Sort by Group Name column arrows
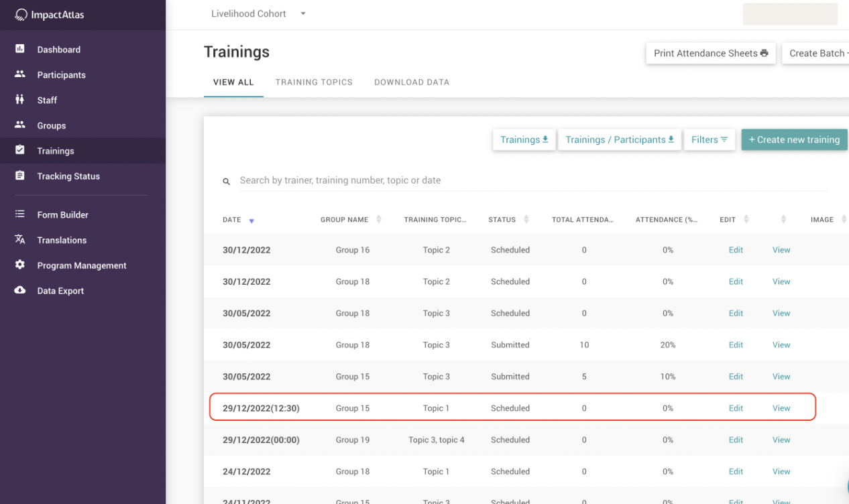The image size is (849, 504). tap(379, 220)
